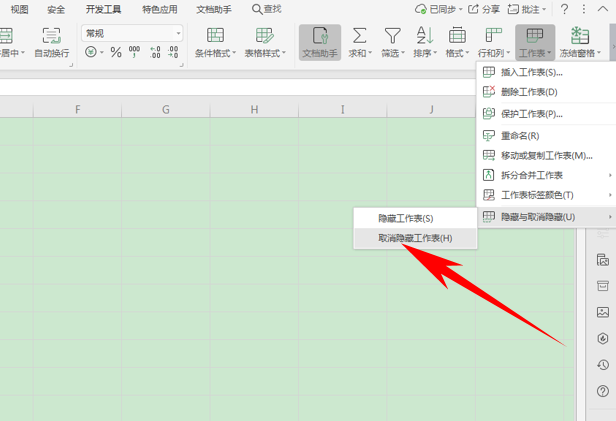Open number format dialog launcher
This screenshot has height=421, width=616.
coord(182,65)
